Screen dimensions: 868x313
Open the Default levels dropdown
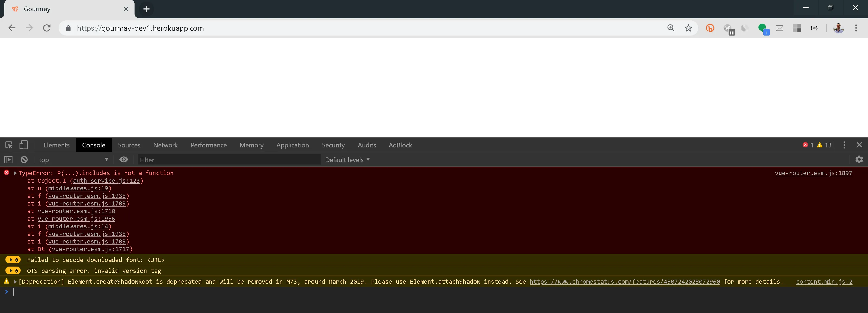tap(347, 160)
